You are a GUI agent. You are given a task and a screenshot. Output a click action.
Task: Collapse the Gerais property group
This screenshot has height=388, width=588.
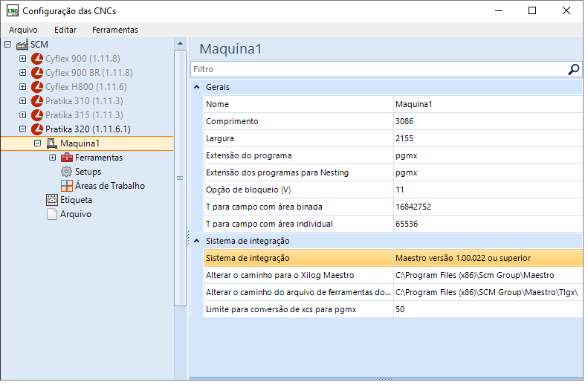196,88
